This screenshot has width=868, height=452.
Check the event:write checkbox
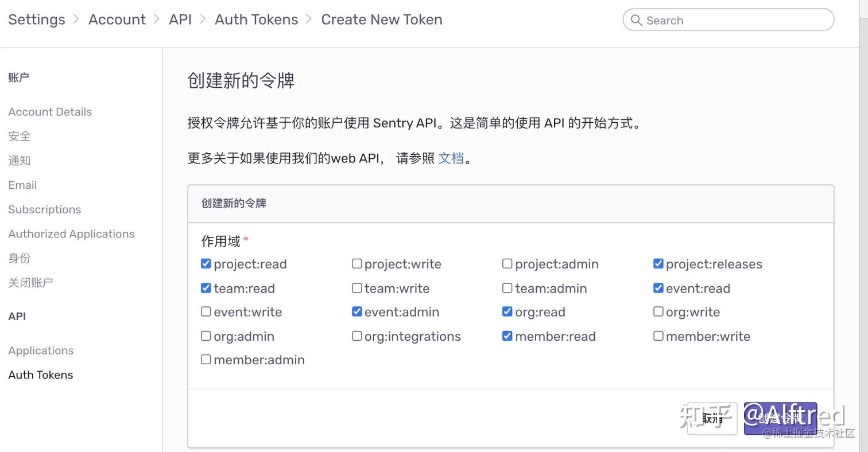point(206,311)
